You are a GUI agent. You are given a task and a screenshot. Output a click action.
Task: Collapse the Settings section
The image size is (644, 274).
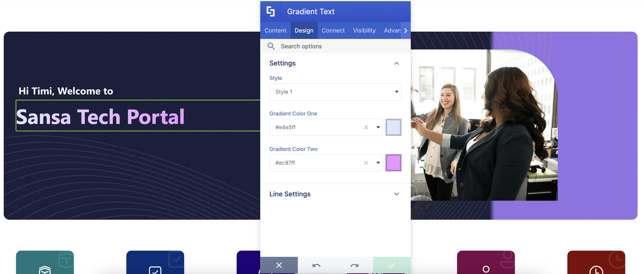tap(396, 63)
